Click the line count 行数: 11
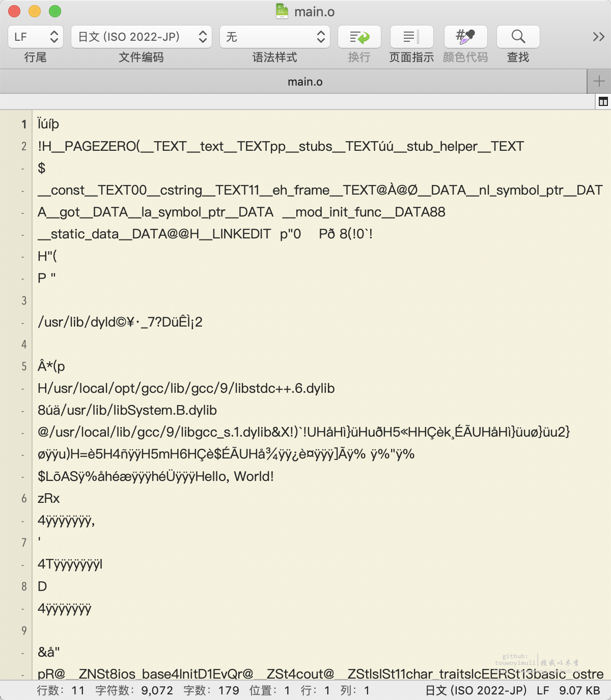This screenshot has width=611, height=700. pyautogui.click(x=61, y=690)
